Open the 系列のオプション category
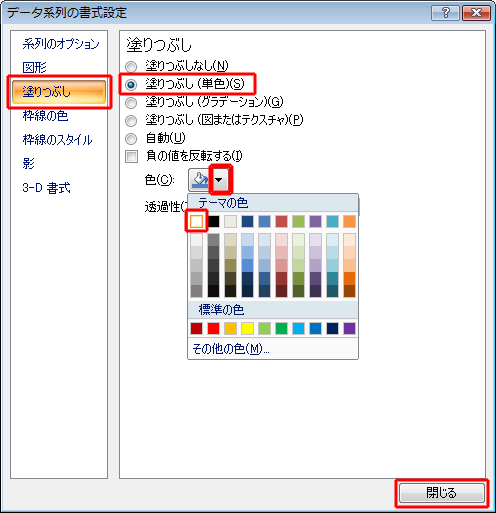 [x=61, y=44]
